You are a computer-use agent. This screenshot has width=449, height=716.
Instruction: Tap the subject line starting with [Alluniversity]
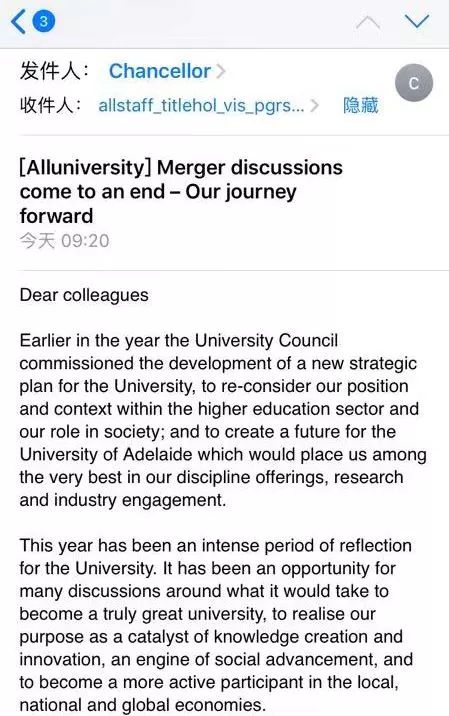point(181,192)
